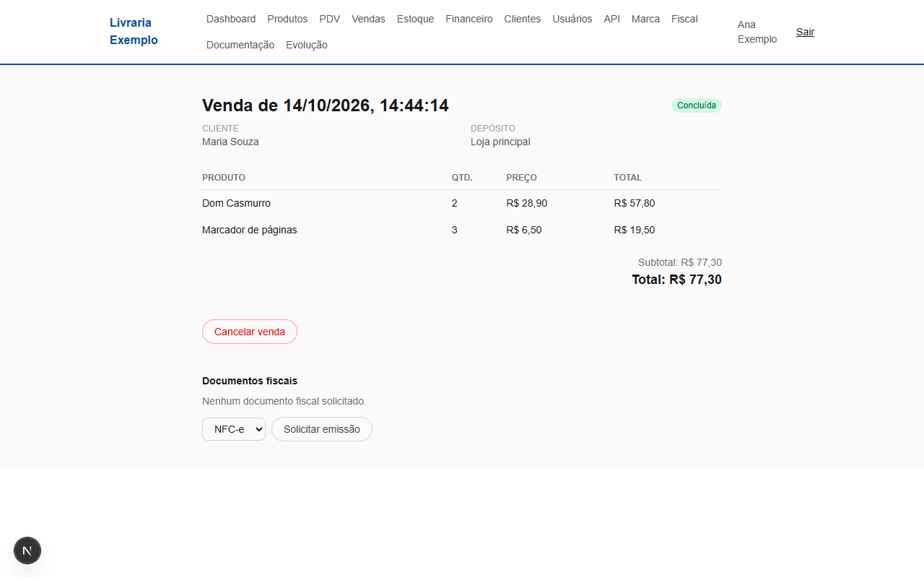
Task: Go to Financeiro
Action: point(469,19)
